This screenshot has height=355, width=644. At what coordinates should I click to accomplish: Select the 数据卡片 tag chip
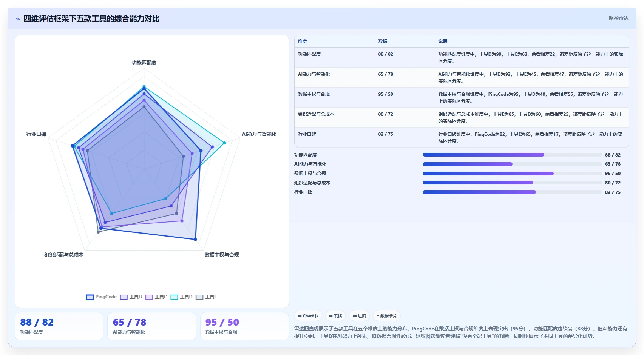click(x=387, y=316)
